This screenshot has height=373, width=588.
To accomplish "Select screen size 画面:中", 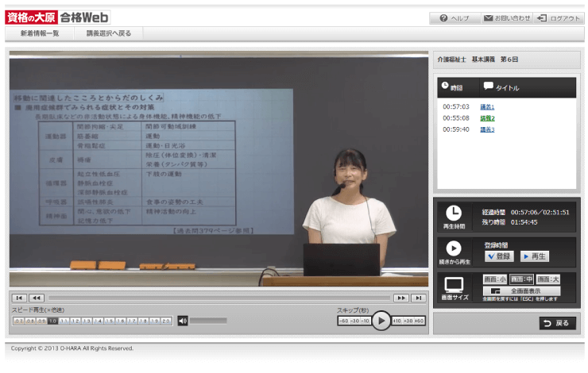I will click(521, 279).
